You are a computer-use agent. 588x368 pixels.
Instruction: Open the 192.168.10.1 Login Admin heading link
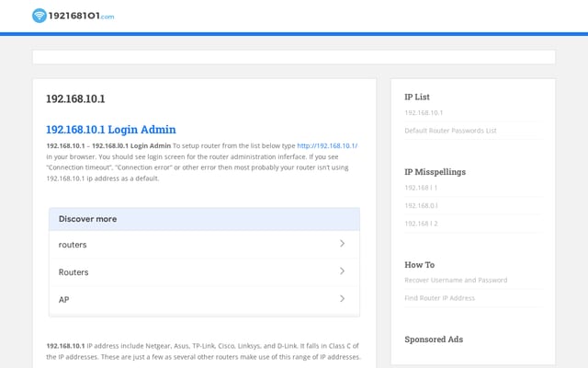click(111, 130)
